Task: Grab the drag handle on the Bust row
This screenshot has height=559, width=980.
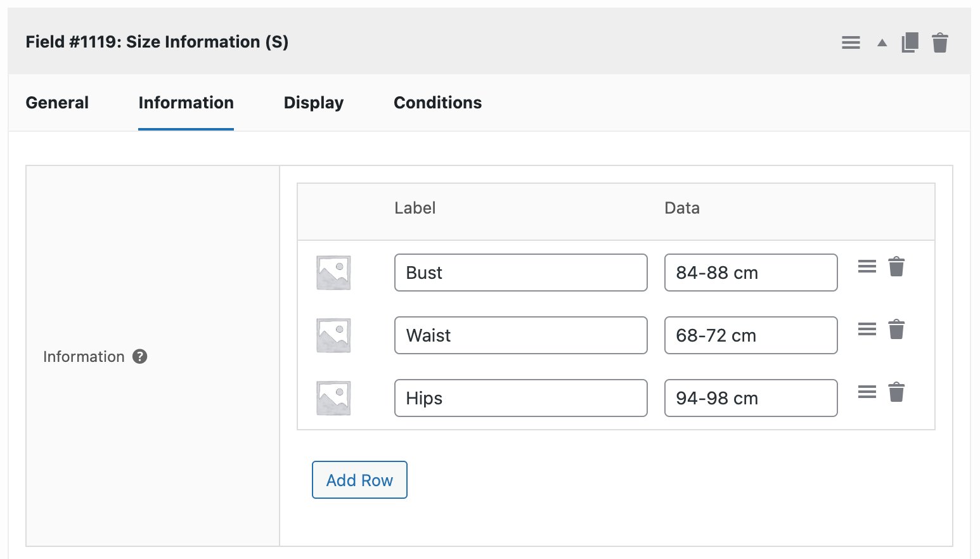Action: [867, 267]
